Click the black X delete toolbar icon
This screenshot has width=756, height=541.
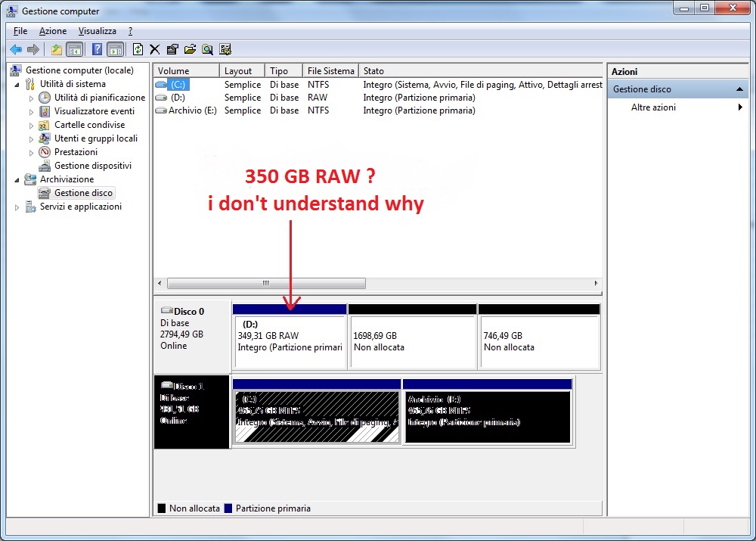[x=155, y=49]
